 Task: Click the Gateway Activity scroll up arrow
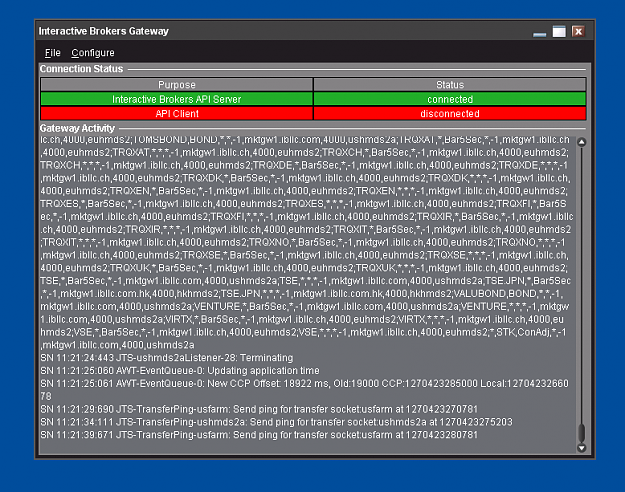click(x=582, y=142)
